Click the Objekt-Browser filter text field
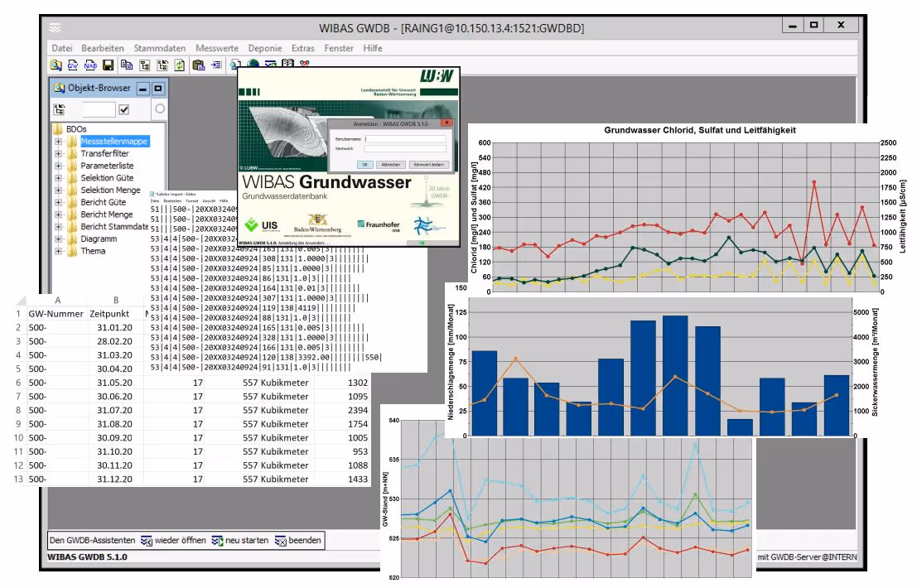 coord(99,109)
